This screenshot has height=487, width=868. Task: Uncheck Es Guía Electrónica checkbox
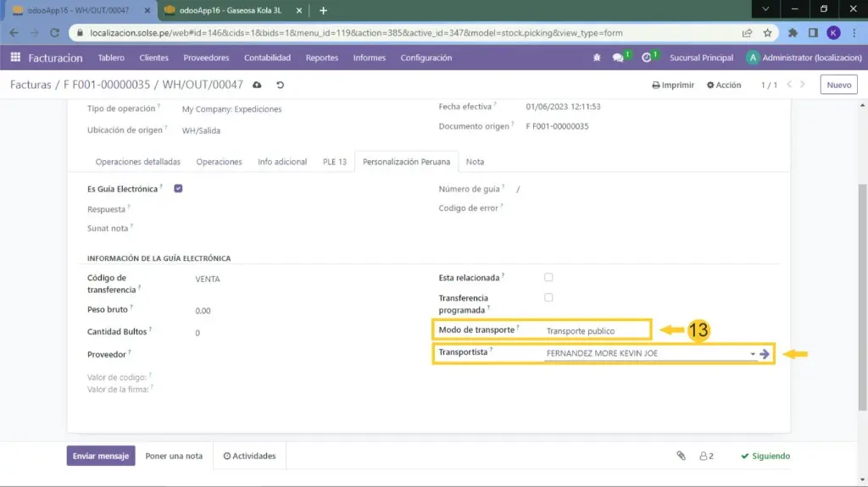click(178, 189)
